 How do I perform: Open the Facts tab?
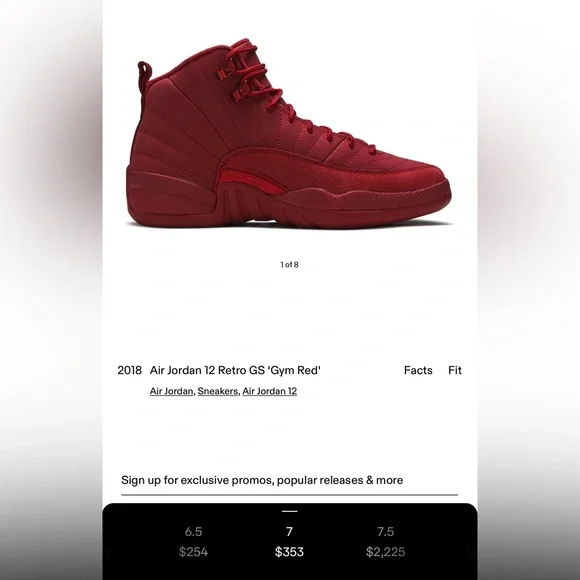click(418, 370)
